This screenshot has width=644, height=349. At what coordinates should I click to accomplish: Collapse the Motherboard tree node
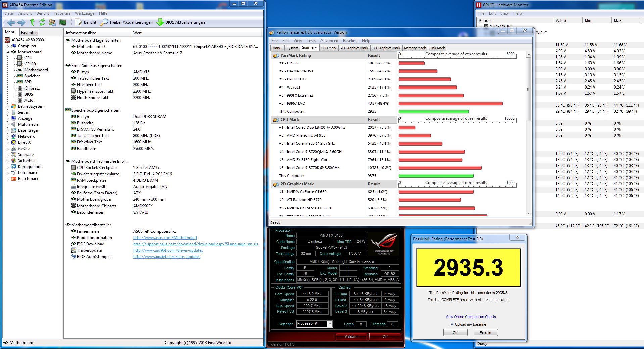click(x=8, y=52)
